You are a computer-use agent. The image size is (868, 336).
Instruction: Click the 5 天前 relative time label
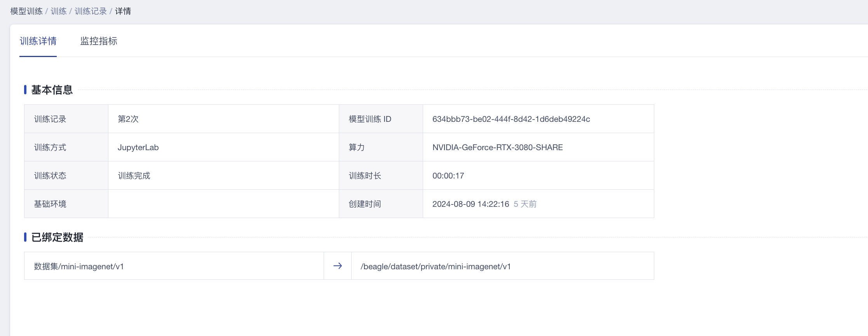pos(525,204)
